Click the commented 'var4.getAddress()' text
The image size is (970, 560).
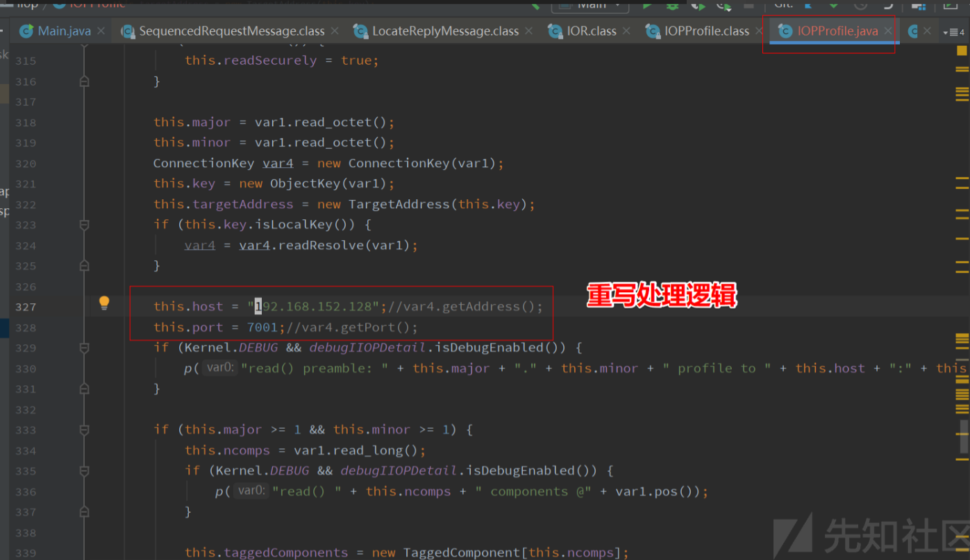[465, 307]
